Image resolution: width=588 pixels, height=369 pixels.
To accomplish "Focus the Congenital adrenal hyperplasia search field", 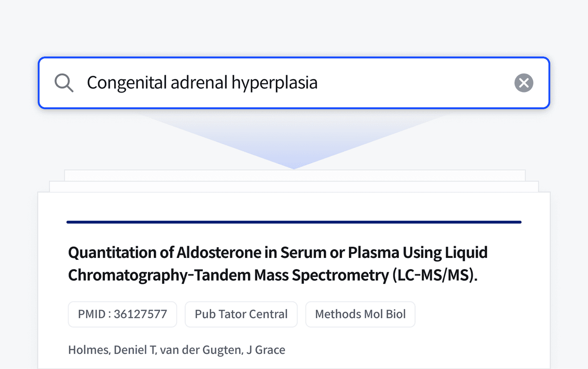I will tap(294, 83).
